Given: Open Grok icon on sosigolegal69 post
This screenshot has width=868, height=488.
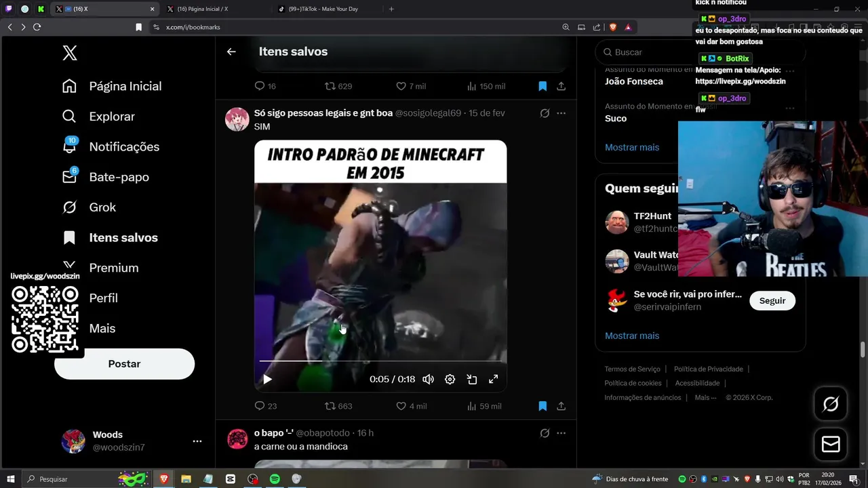Looking at the screenshot, I should coord(545,113).
